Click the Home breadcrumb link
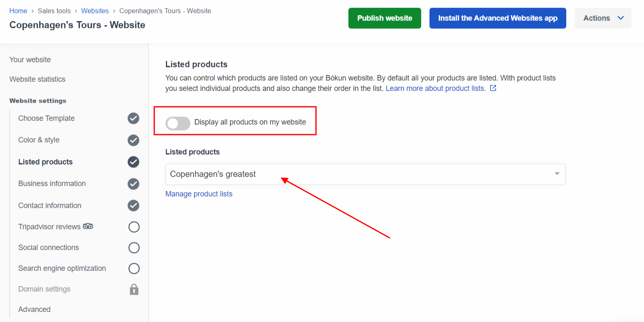Screen dimensions: 644x322 point(18,11)
